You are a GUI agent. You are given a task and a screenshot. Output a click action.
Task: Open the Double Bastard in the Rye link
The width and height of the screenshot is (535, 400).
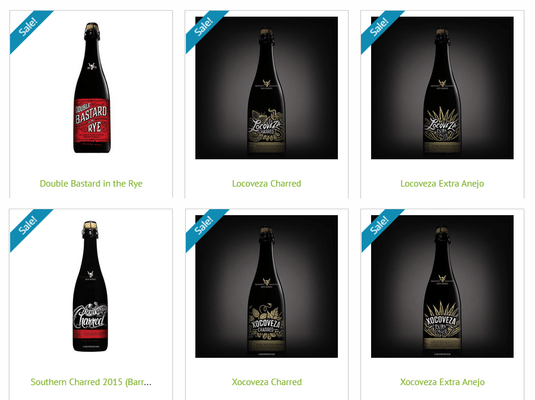[91, 184]
